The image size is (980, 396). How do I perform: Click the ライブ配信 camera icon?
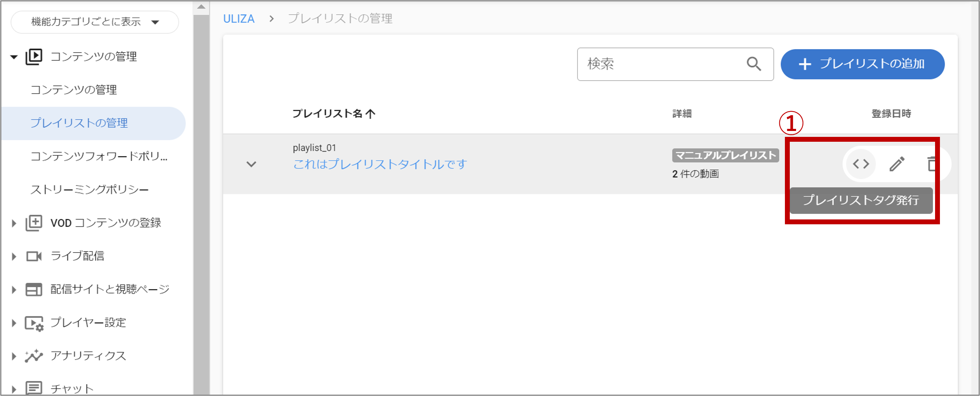coord(34,256)
